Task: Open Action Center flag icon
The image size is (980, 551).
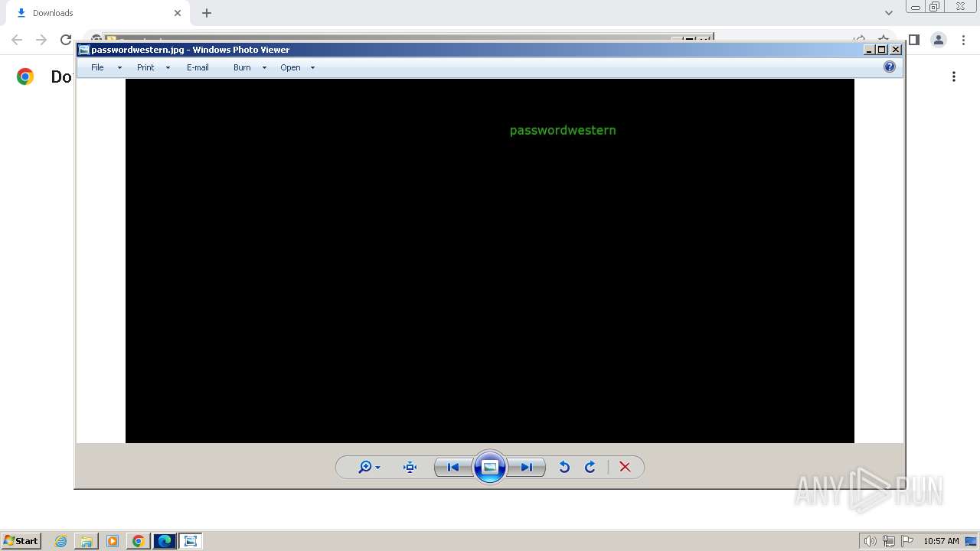Action: [x=907, y=541]
